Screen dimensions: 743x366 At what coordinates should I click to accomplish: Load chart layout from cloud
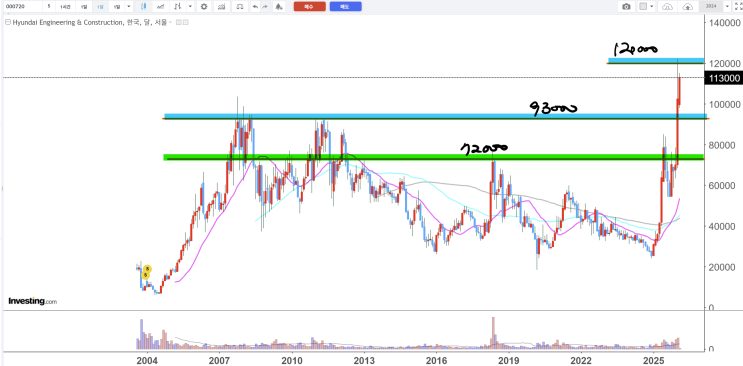click(x=667, y=7)
